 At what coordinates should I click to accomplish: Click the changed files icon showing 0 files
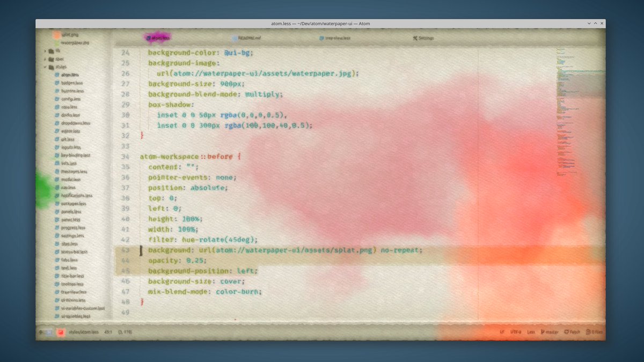click(x=588, y=332)
